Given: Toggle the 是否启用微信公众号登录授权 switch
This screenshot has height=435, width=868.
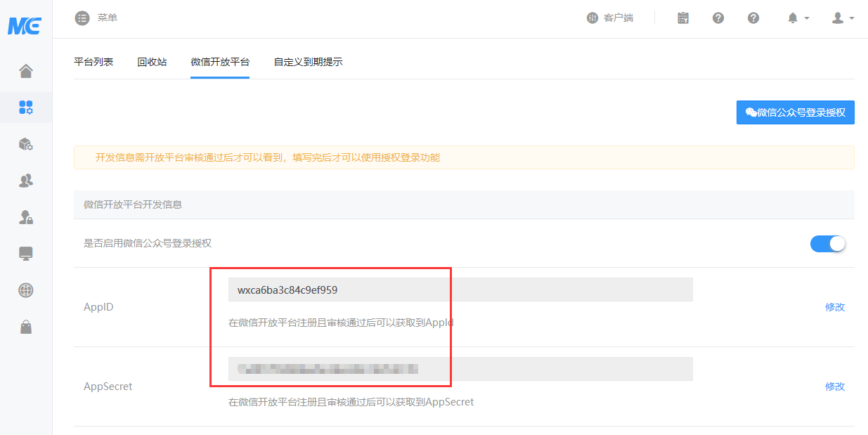Looking at the screenshot, I should pos(828,243).
